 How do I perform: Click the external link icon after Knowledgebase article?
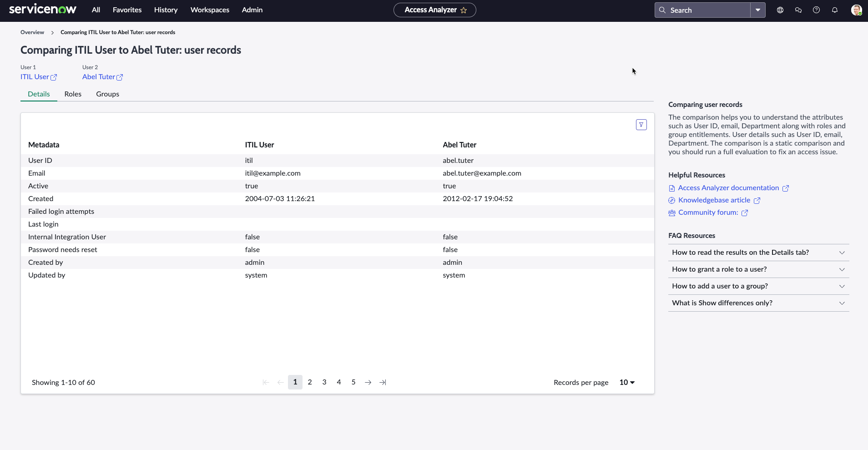pos(757,201)
